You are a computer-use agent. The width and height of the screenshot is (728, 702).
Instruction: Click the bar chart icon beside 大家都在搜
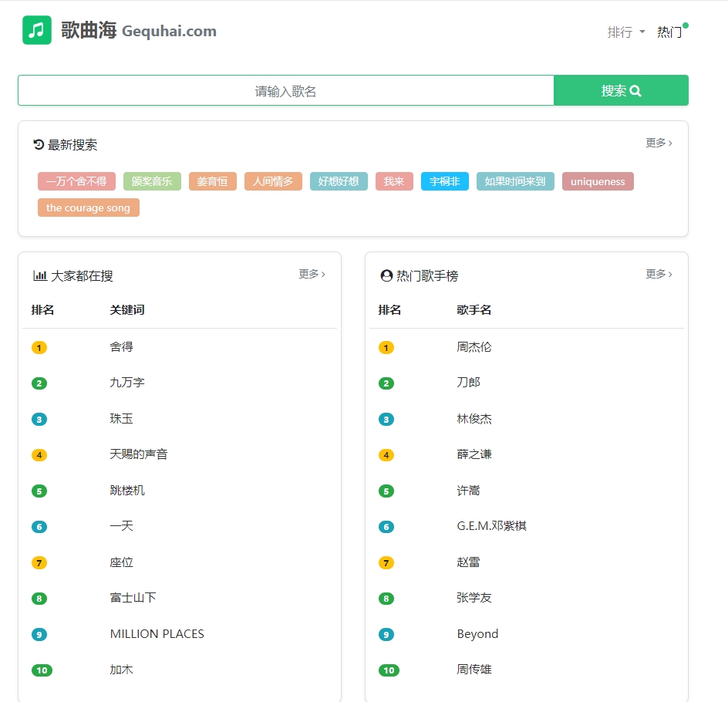39,275
